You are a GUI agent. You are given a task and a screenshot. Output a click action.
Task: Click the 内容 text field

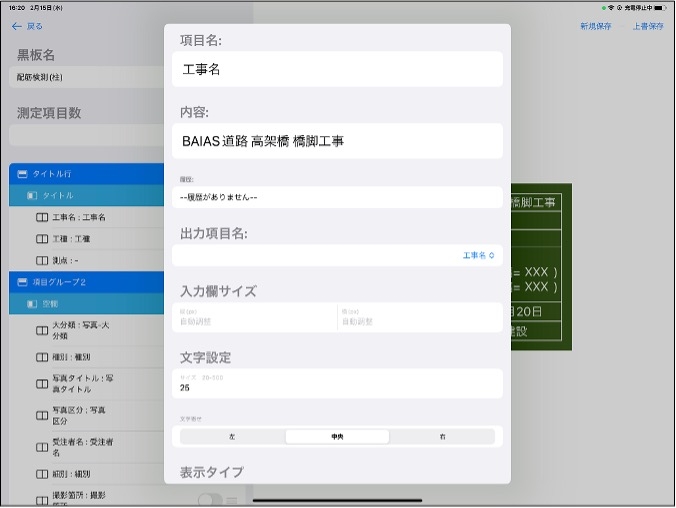337,142
